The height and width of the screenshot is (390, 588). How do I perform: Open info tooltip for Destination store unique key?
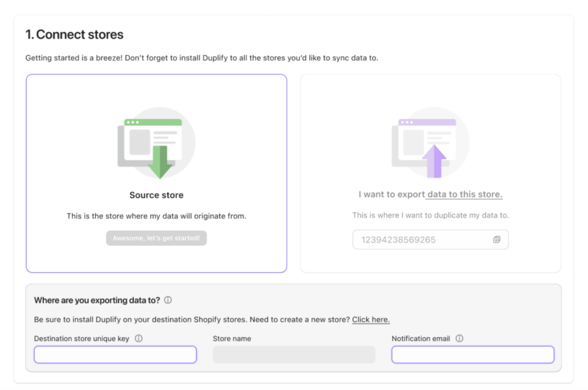(138, 338)
